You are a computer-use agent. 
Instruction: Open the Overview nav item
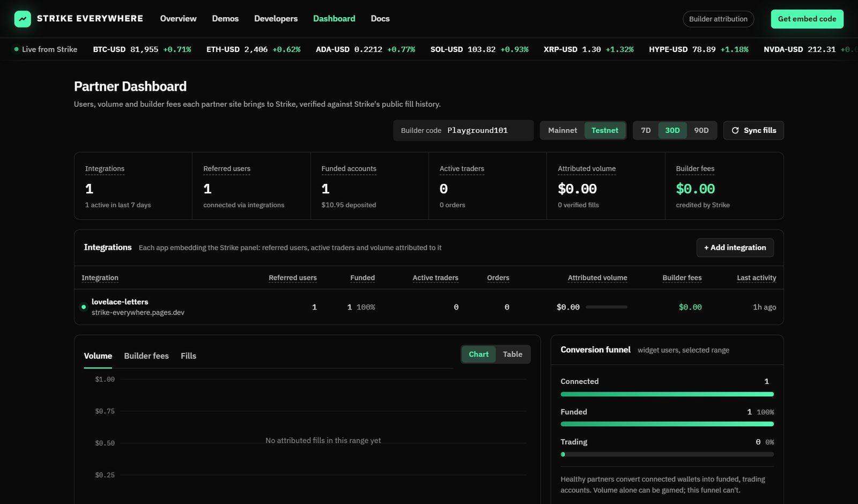coord(178,19)
